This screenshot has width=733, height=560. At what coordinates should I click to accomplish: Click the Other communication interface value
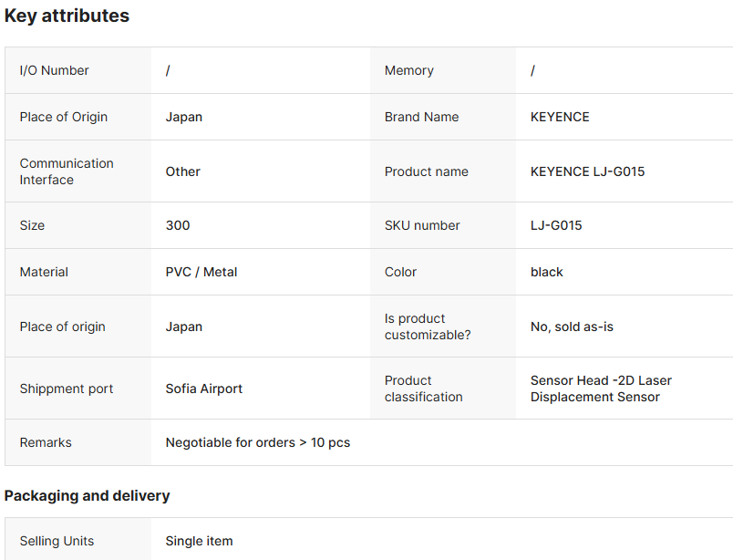(183, 171)
